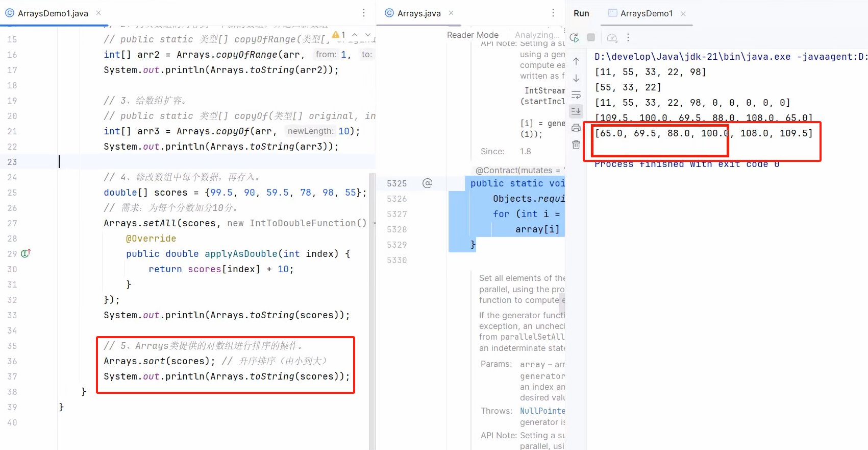Toggle scroll to end of console
The height and width of the screenshot is (450, 868).
coord(576,111)
